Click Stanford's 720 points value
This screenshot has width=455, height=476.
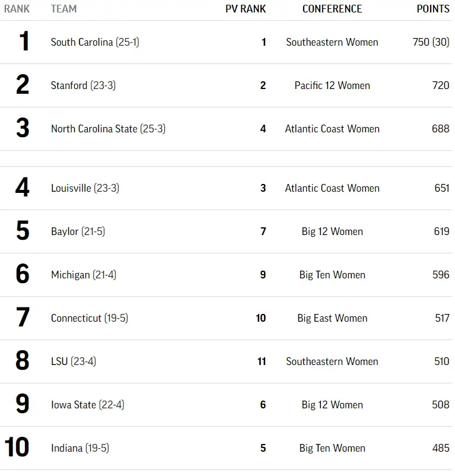click(441, 85)
